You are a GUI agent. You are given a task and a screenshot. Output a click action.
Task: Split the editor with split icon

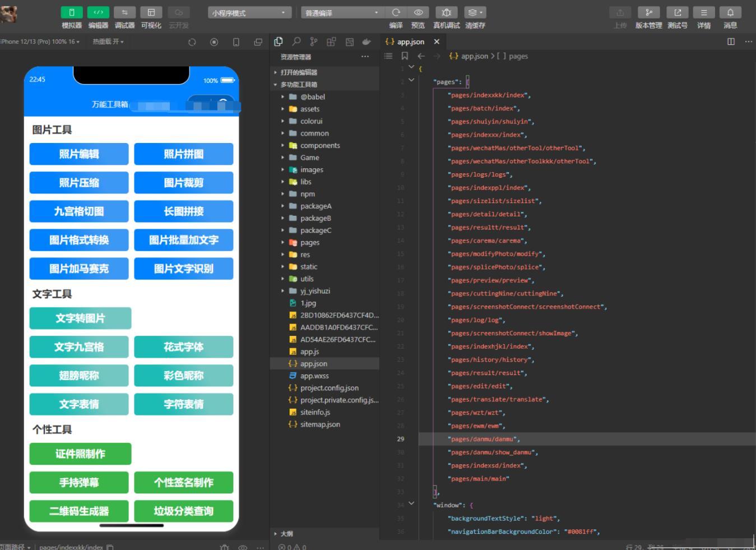click(731, 41)
